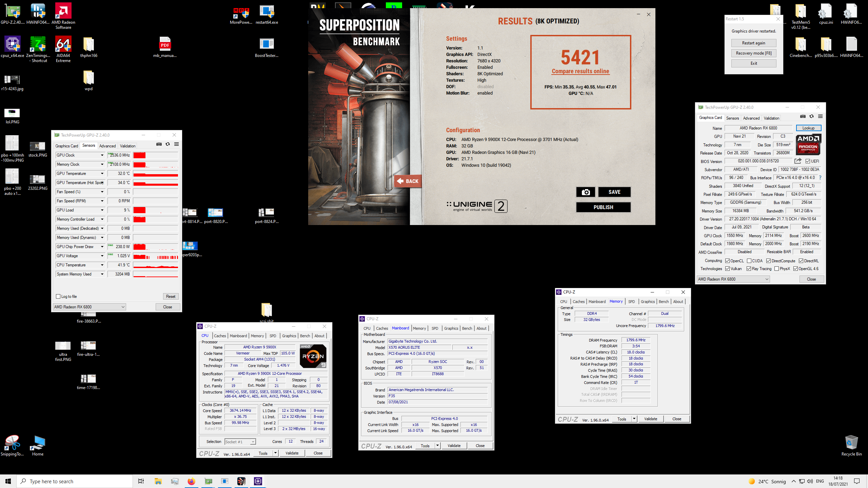This screenshot has height=488, width=868.
Task: Open AMD Radeon Software desktop icon
Action: click(x=63, y=16)
